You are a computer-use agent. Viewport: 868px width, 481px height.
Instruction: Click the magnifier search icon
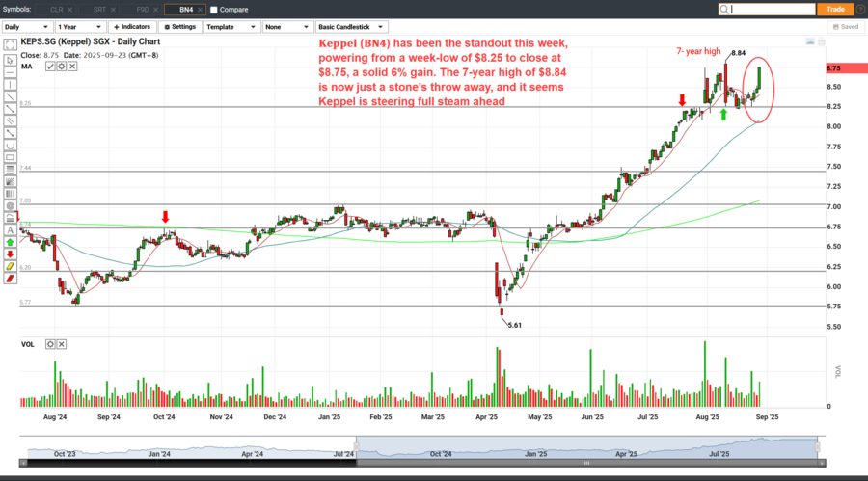point(724,10)
